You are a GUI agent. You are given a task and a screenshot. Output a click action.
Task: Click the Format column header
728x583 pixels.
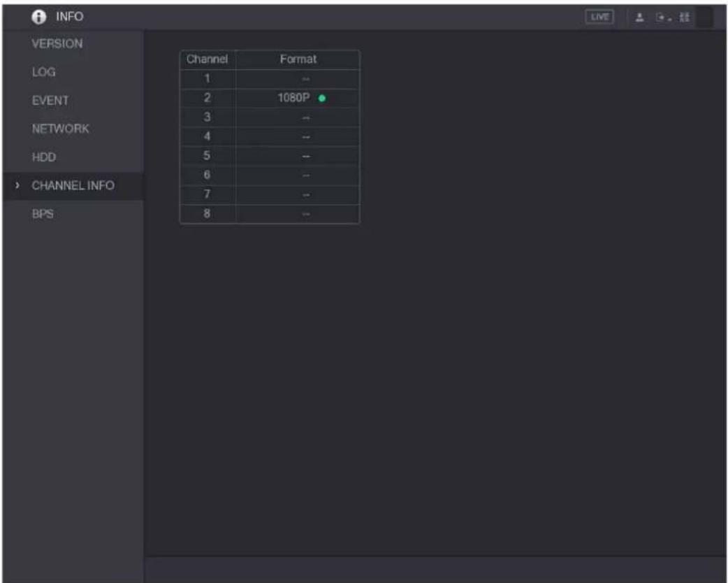pos(298,59)
